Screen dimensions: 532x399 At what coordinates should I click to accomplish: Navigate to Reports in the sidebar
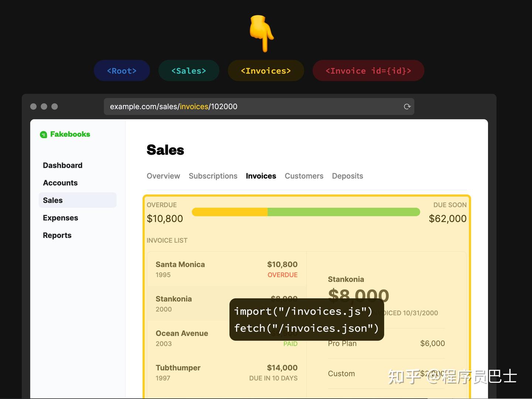click(x=57, y=235)
